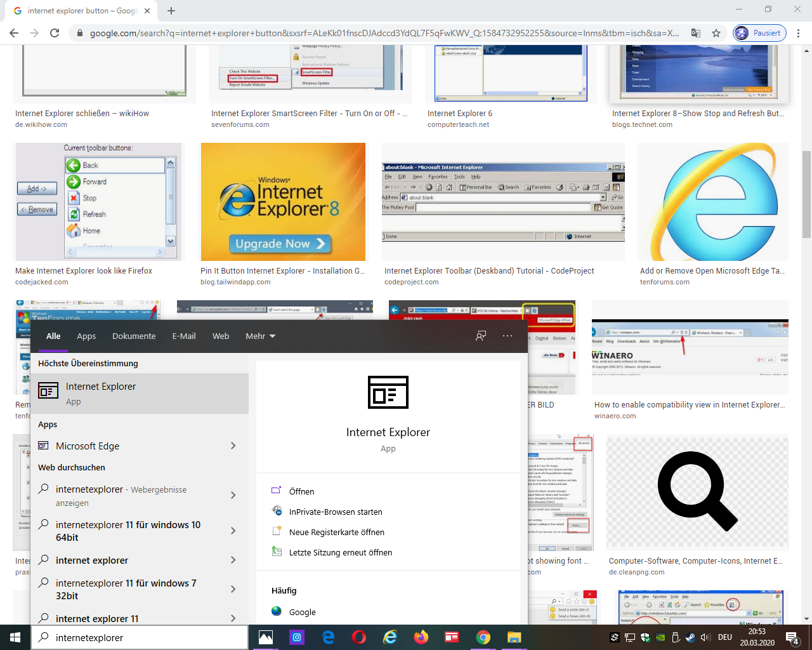
Task: Open the red news app taskbar icon
Action: click(452, 637)
